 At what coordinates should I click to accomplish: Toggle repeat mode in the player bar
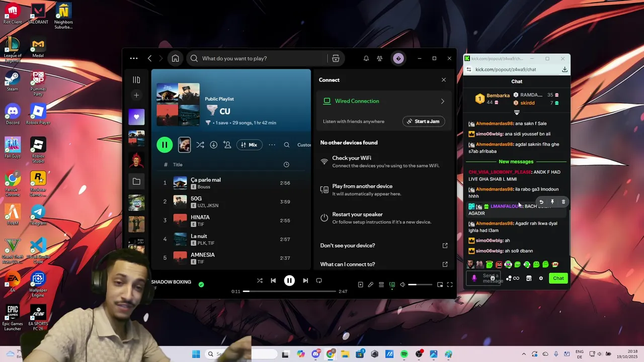[319, 281]
